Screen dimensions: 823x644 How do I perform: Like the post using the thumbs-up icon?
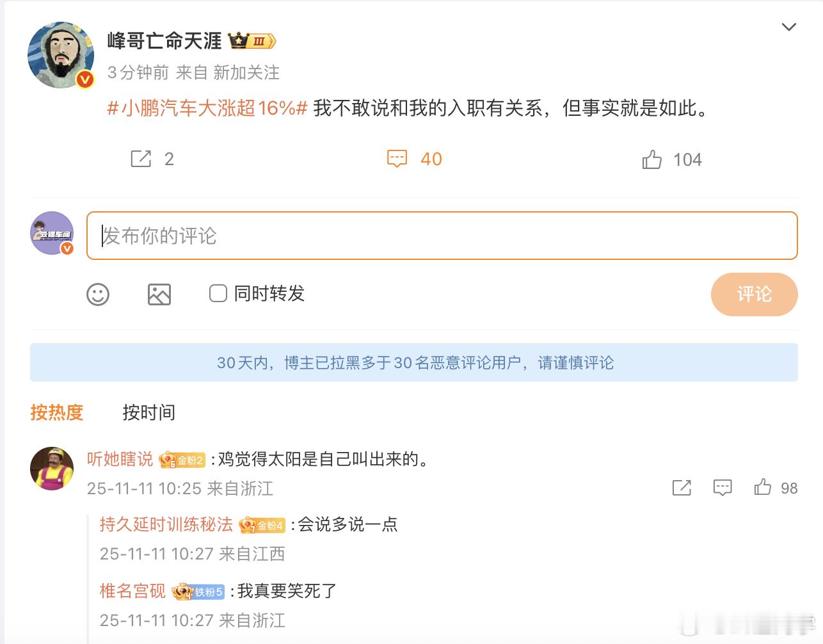coord(652,159)
